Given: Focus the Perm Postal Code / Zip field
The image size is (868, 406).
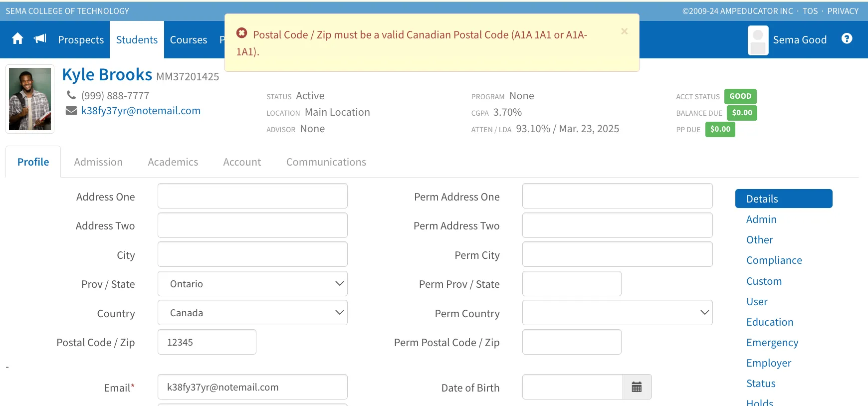Looking at the screenshot, I should pyautogui.click(x=572, y=342).
